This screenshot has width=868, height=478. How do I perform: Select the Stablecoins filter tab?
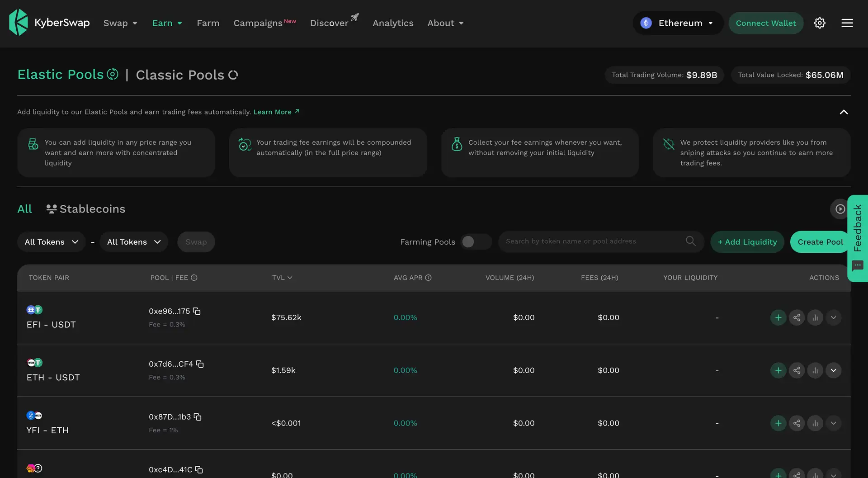pos(86,209)
